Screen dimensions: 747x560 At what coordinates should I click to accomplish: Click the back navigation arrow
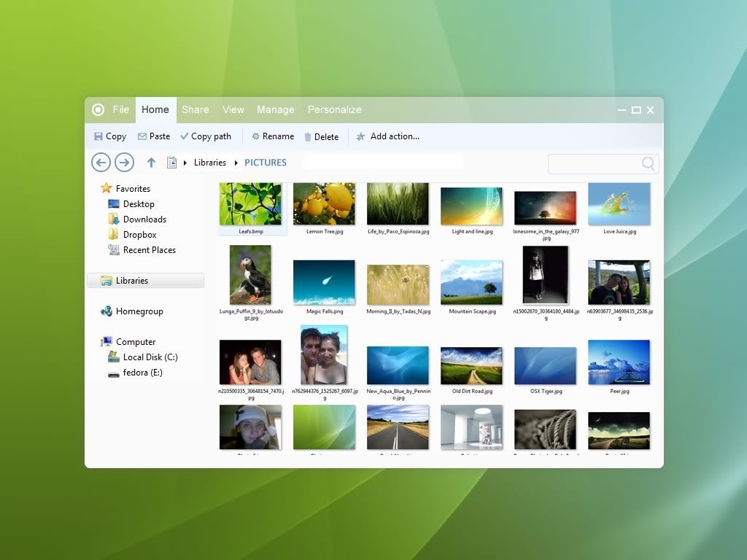101,163
